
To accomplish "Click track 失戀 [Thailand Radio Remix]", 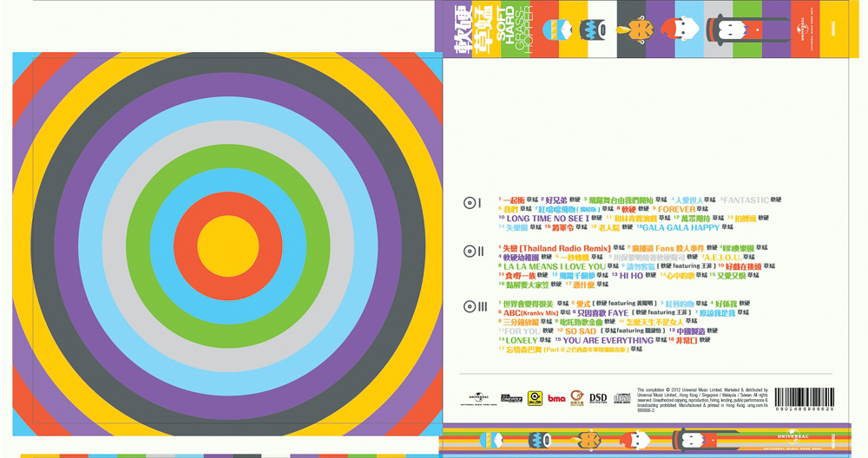I will (x=557, y=248).
